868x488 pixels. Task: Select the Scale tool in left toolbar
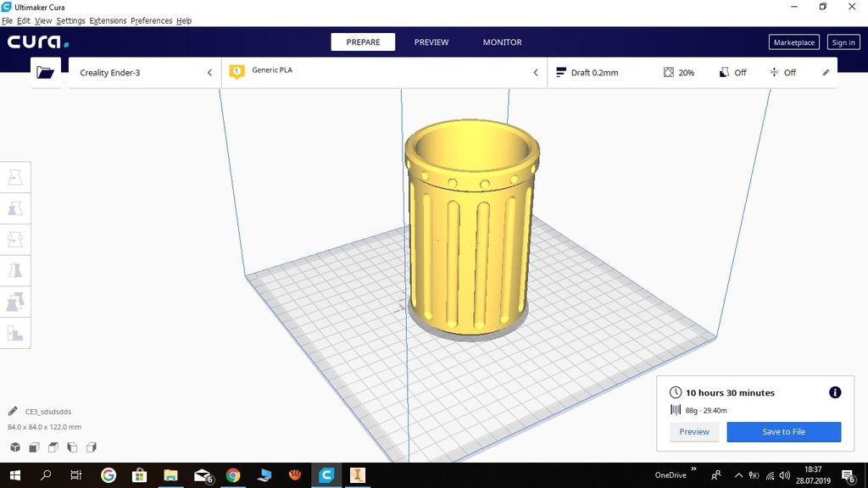click(x=15, y=208)
